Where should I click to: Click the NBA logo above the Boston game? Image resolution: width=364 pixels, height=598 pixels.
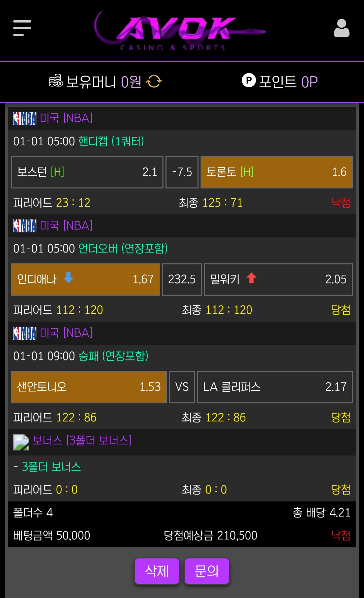[x=25, y=118]
